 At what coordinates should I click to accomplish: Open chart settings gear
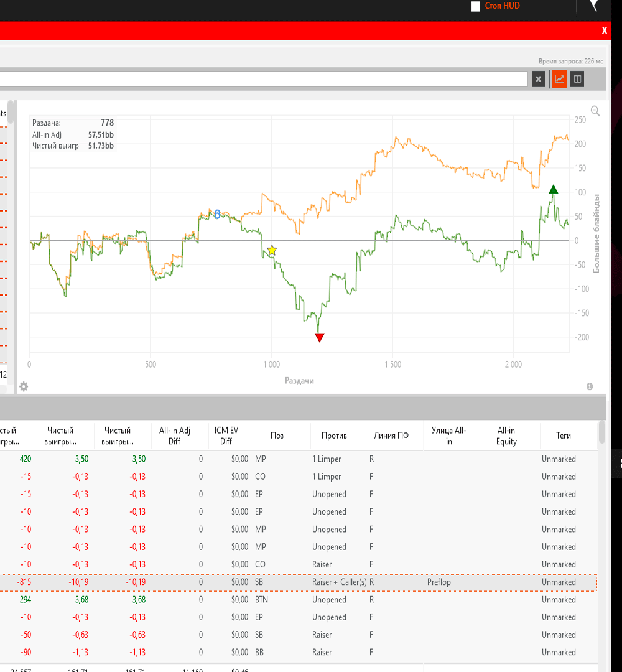pyautogui.click(x=24, y=386)
